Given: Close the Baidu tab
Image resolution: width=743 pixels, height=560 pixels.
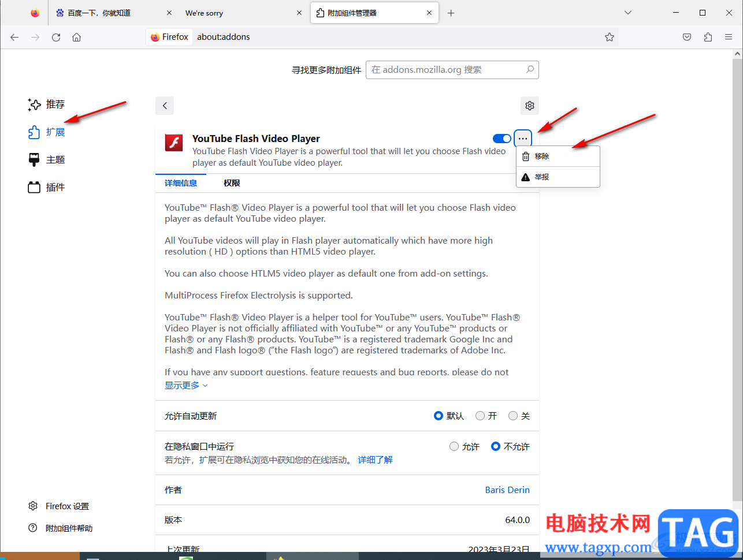Looking at the screenshot, I should pos(169,13).
